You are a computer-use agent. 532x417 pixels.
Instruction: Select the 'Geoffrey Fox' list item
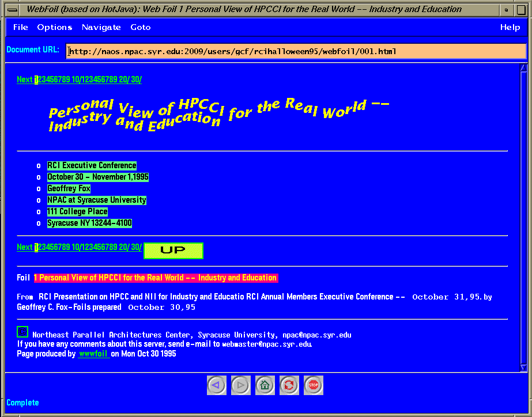click(69, 188)
